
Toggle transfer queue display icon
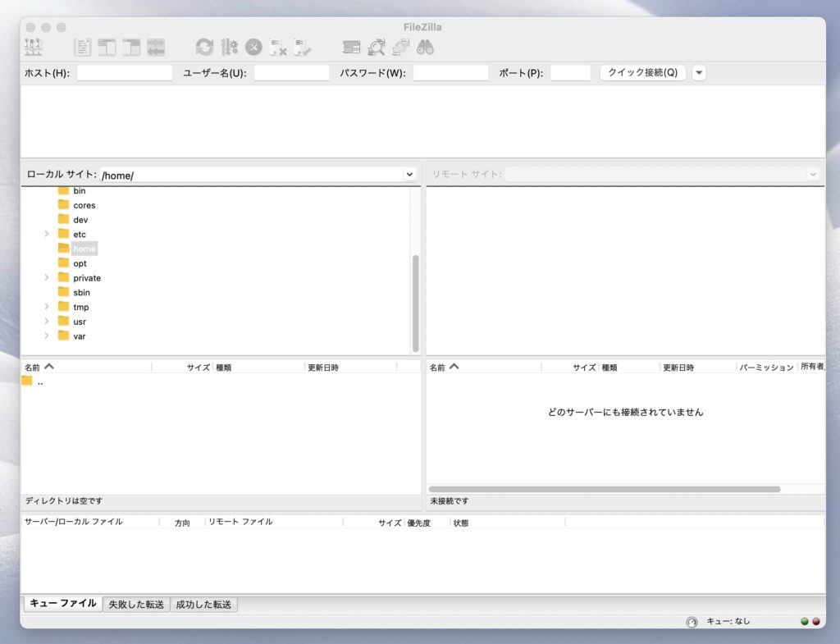click(156, 48)
